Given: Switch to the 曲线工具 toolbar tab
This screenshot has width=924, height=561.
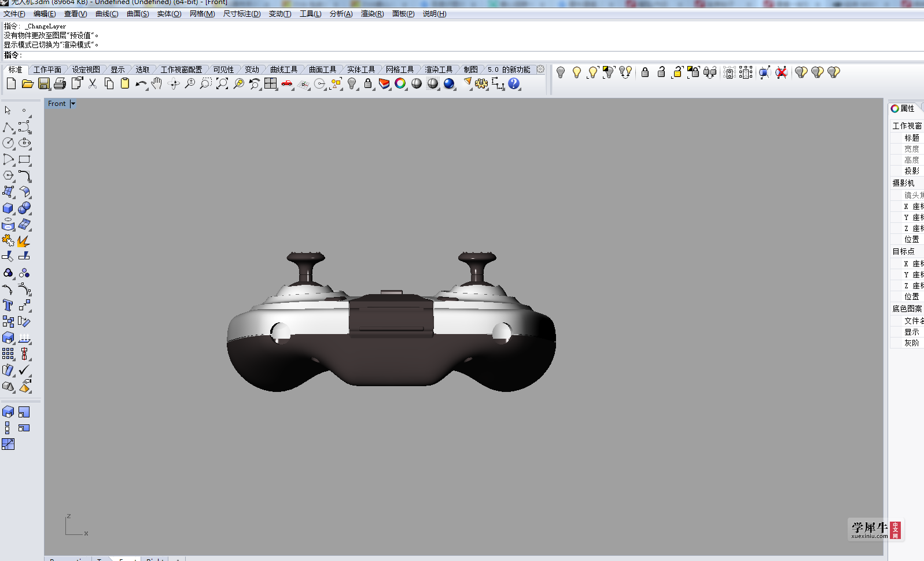Looking at the screenshot, I should tap(284, 69).
